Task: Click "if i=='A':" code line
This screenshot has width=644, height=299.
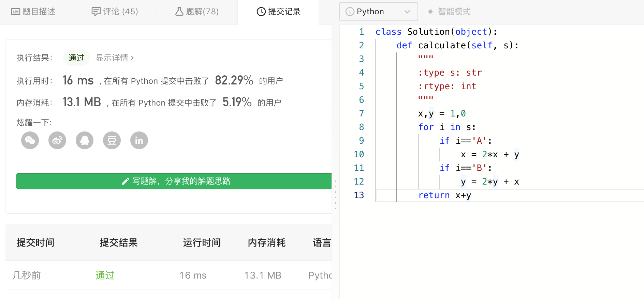Action: [x=466, y=141]
